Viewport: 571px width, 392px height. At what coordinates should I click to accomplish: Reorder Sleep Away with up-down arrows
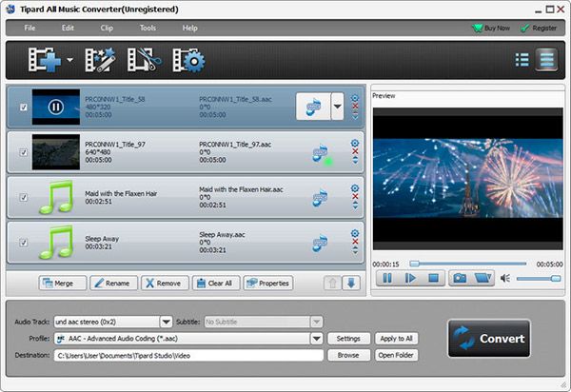(x=355, y=250)
